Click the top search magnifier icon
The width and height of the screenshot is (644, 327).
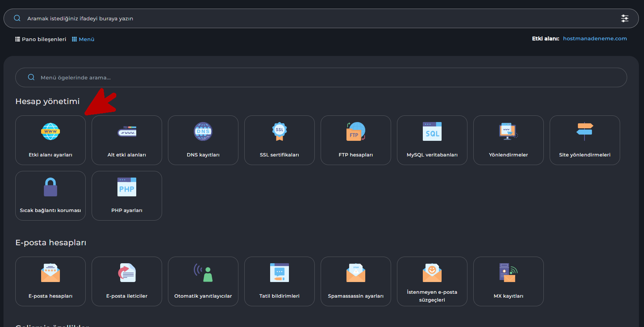coord(17,18)
